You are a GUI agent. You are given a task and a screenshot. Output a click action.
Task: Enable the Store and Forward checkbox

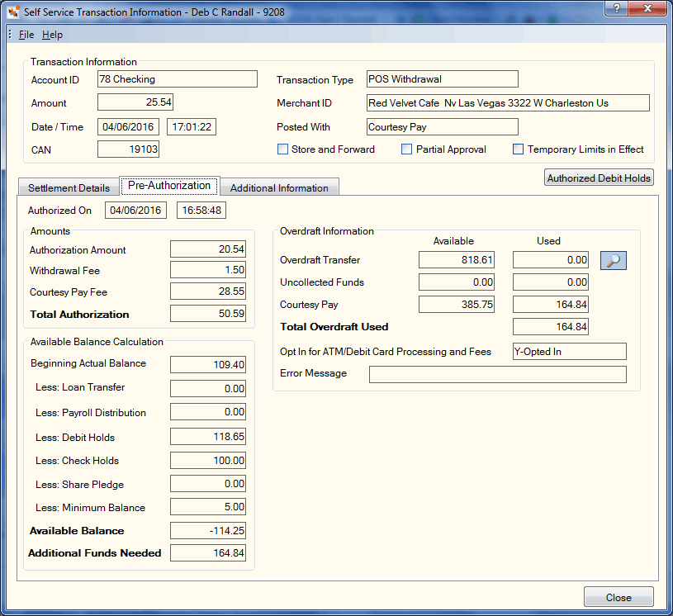pyautogui.click(x=282, y=149)
